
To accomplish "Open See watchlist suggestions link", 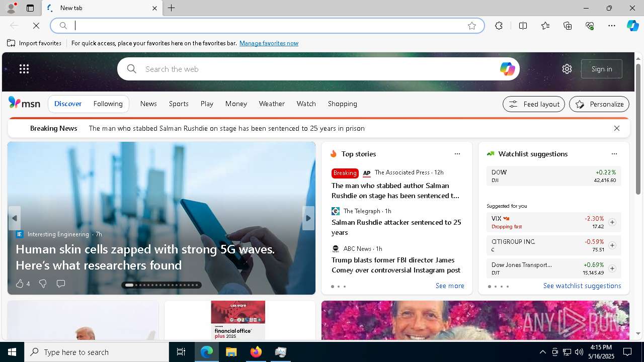I will [x=582, y=286].
